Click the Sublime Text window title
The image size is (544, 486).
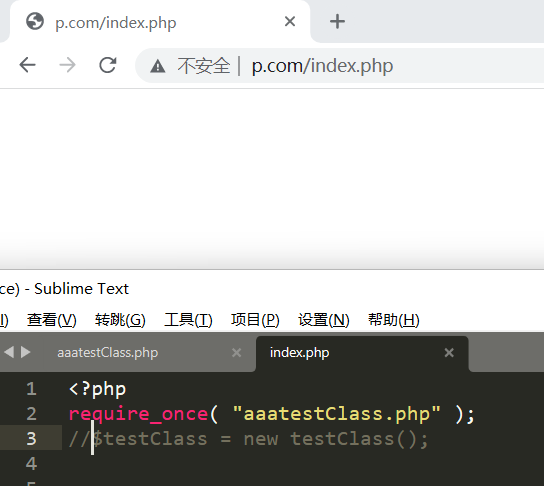[65, 289]
